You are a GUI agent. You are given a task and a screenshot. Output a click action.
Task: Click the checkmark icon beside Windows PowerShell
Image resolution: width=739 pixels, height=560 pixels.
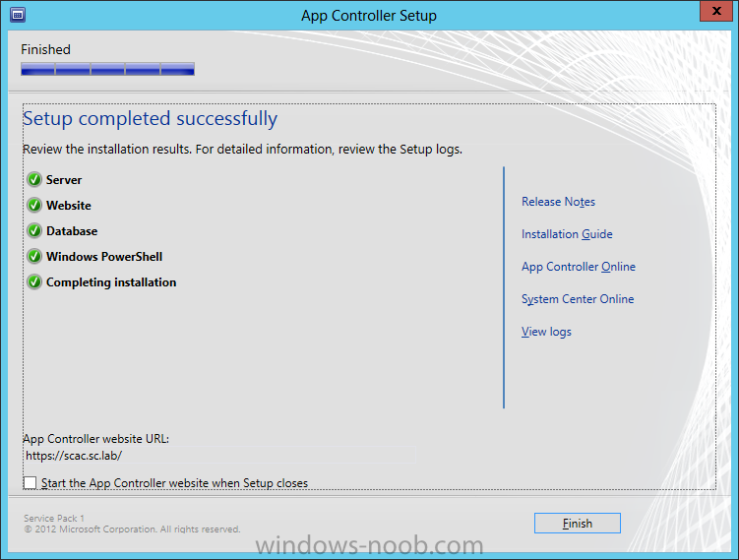click(34, 257)
